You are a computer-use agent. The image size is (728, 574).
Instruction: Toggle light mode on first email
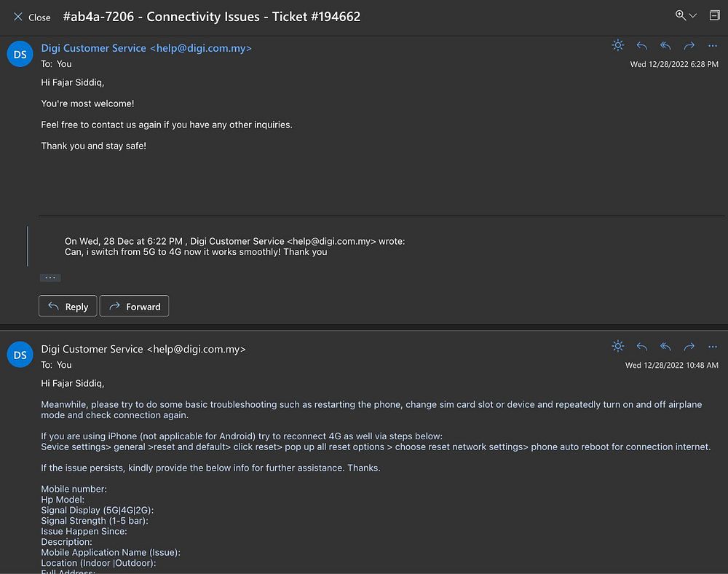coord(617,46)
